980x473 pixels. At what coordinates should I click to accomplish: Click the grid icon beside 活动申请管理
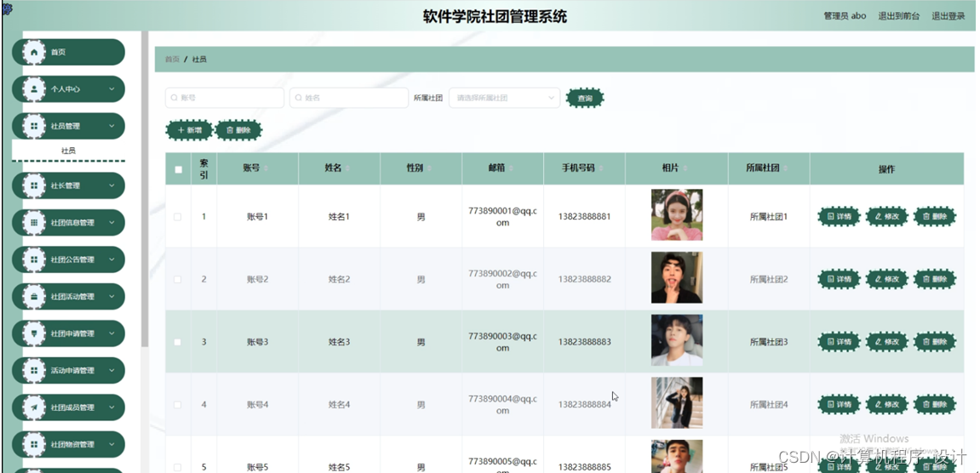click(34, 370)
